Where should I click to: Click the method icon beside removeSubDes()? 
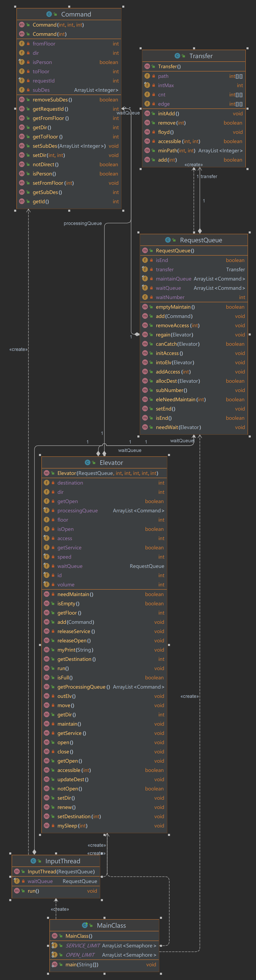coord(22,100)
